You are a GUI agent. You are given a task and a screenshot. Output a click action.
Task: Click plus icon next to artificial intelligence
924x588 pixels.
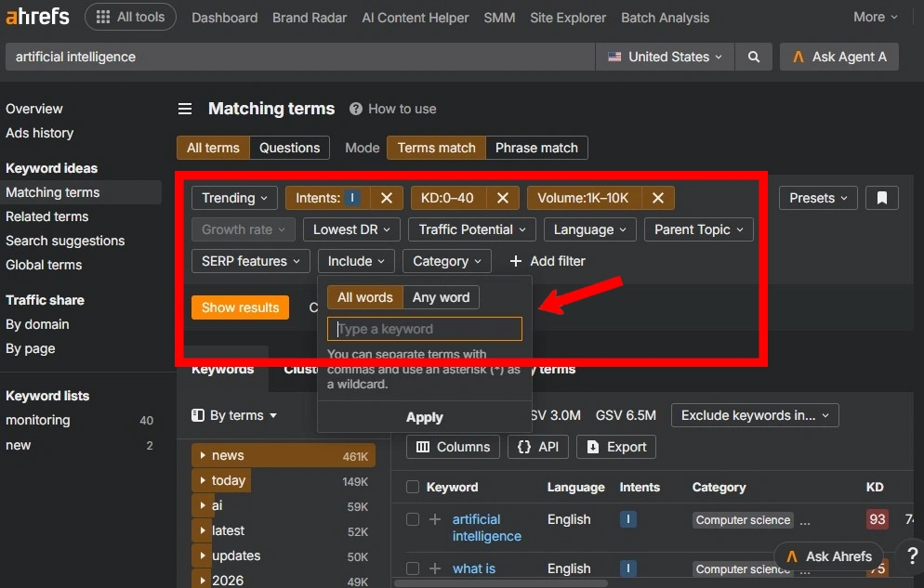click(x=435, y=519)
